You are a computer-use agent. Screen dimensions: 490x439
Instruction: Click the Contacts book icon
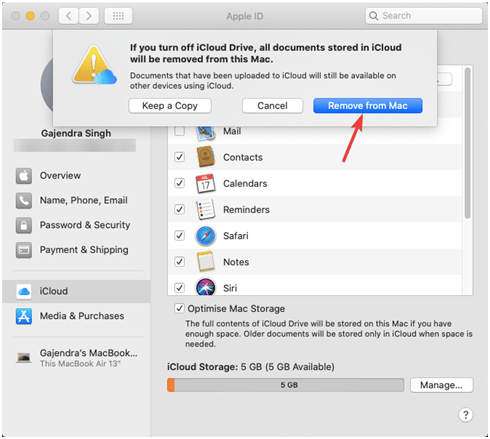[205, 157]
